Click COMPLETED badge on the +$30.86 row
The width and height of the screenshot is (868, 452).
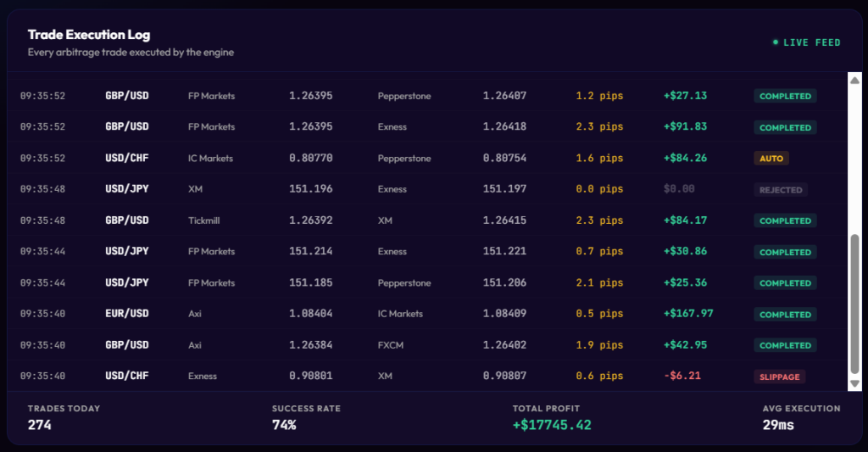pyautogui.click(x=785, y=252)
